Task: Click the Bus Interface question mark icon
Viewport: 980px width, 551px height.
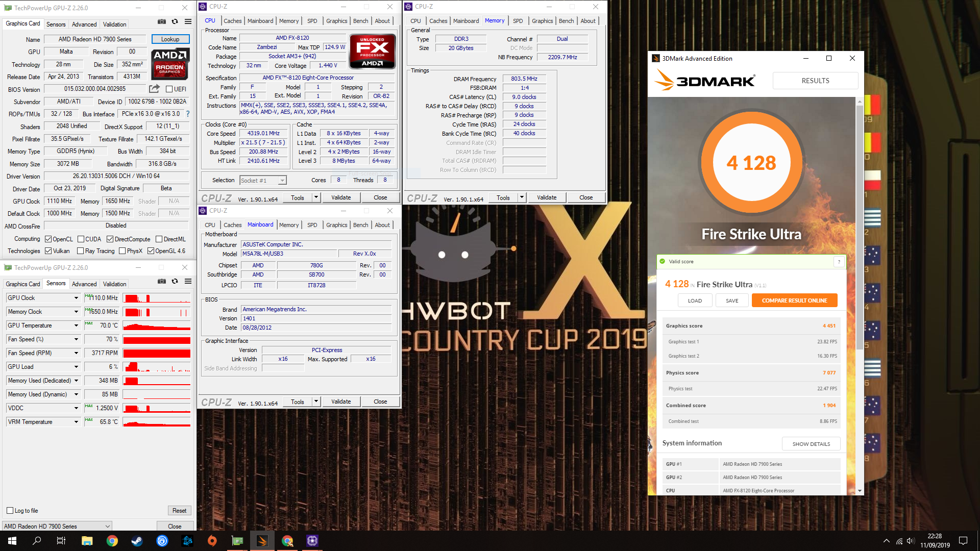Action: (x=188, y=114)
